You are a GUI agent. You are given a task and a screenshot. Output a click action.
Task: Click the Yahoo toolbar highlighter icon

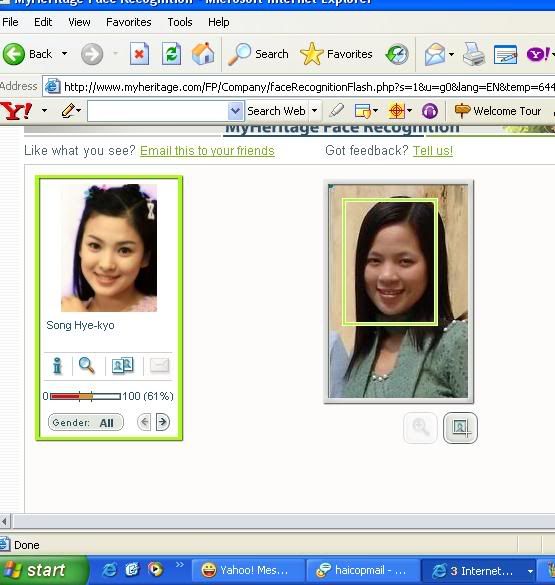pyautogui.click(x=336, y=111)
